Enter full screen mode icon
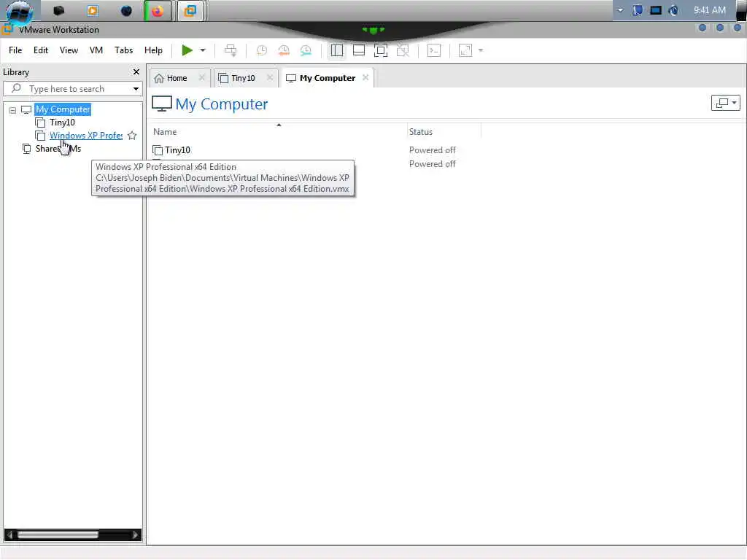The image size is (747, 560). [x=381, y=50]
